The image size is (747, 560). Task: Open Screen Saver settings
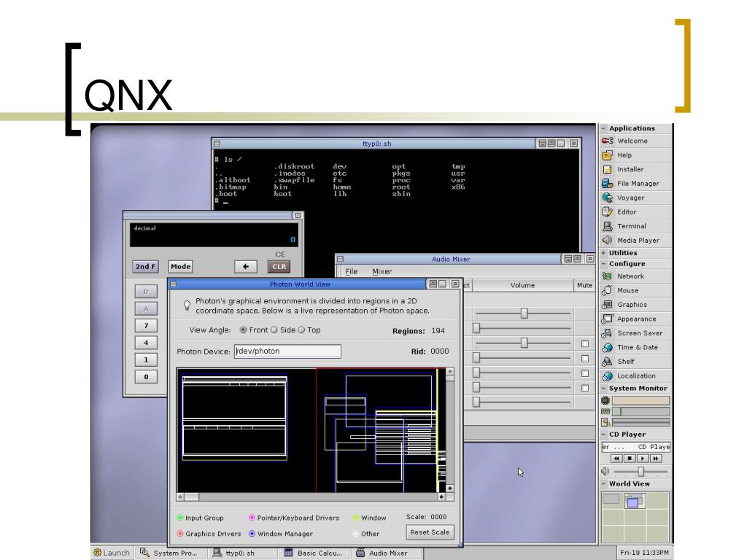[635, 333]
